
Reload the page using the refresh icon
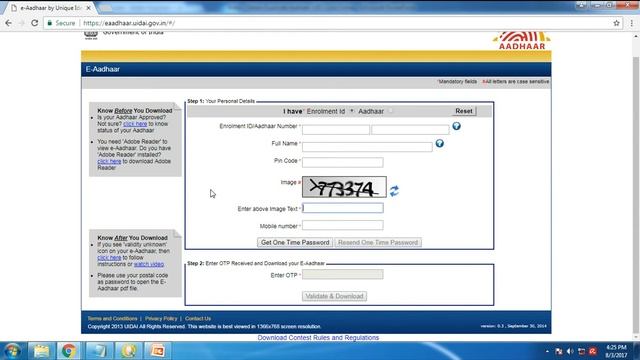(x=34, y=23)
